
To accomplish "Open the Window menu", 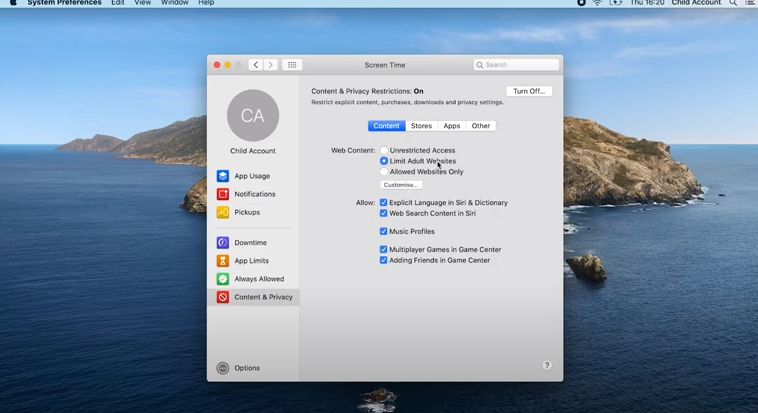I will (175, 2).
